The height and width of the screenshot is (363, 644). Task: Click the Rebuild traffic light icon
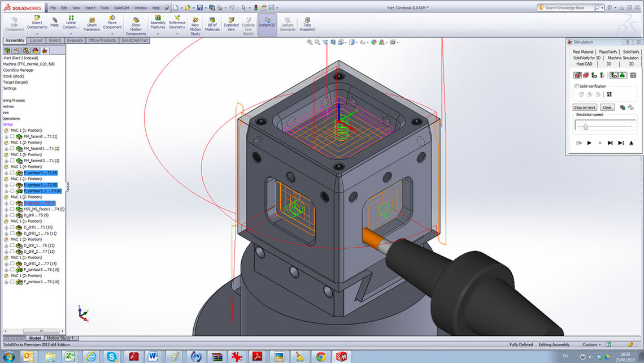pyautogui.click(x=255, y=7)
